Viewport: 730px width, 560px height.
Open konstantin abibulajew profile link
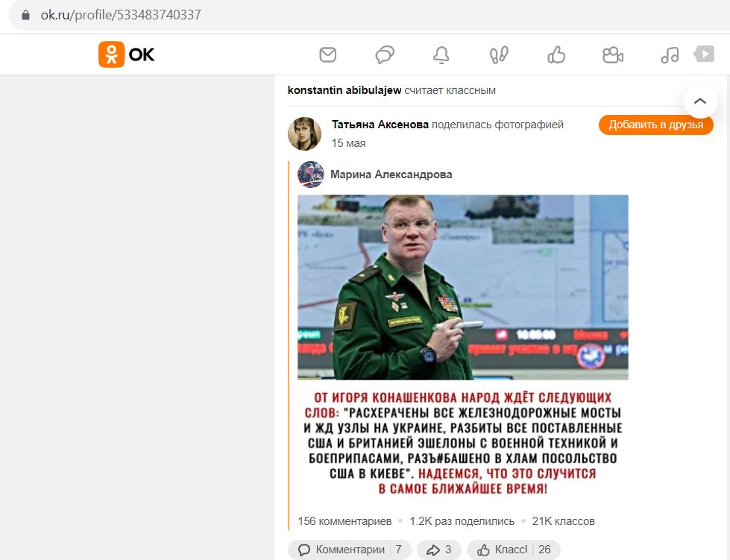(x=344, y=90)
